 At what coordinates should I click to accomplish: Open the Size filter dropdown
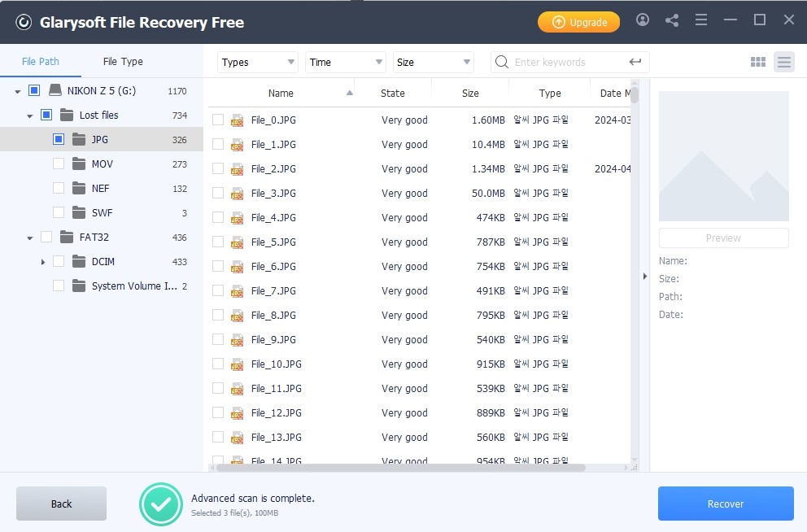[433, 62]
